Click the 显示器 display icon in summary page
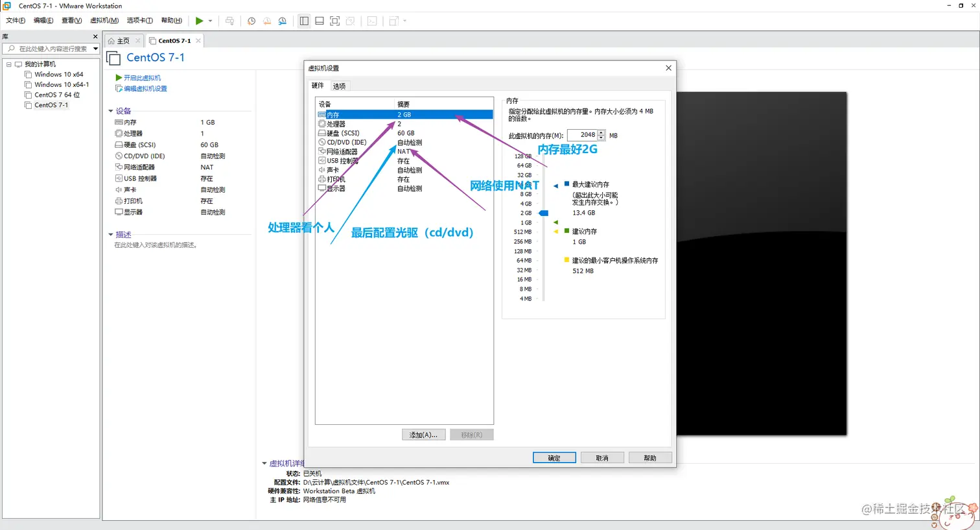Screen dimensions: 980x530 119,212
